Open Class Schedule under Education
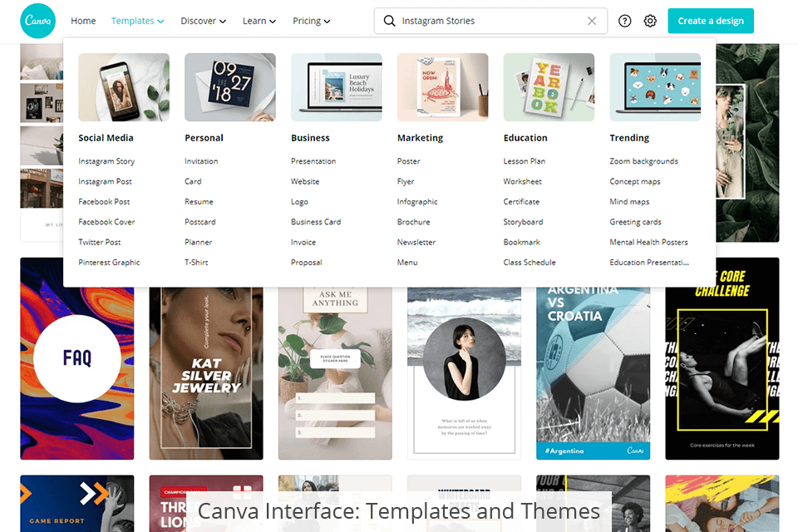The image size is (798, 532). [x=530, y=263]
